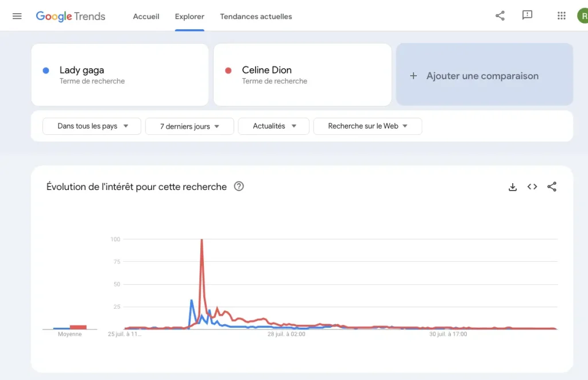
Task: Open the country filter 'Dans tous les pays'
Action: point(91,126)
